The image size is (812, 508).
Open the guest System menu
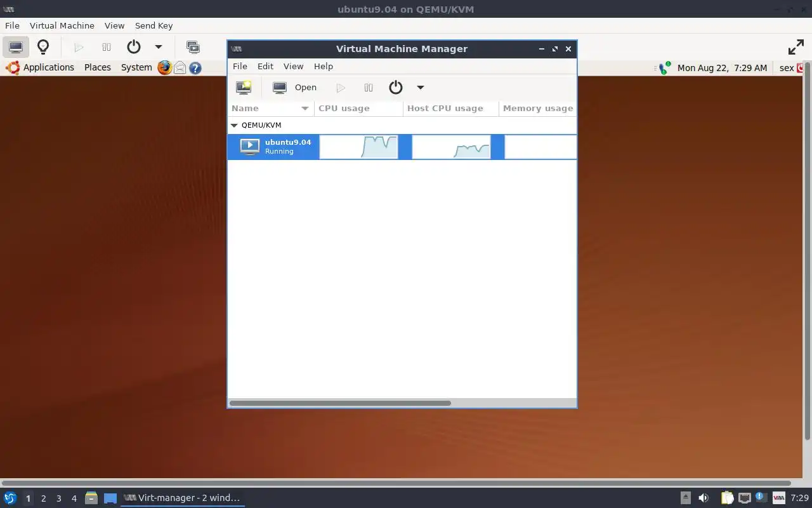click(x=136, y=67)
